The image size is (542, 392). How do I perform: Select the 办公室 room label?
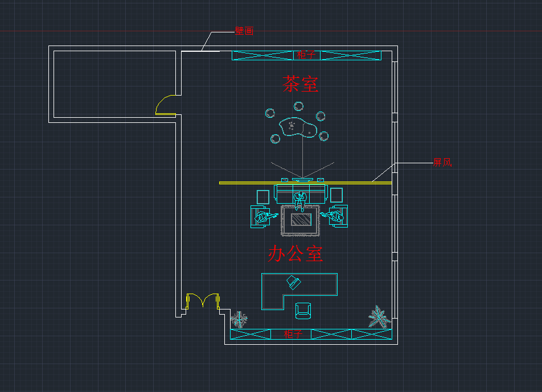click(295, 254)
